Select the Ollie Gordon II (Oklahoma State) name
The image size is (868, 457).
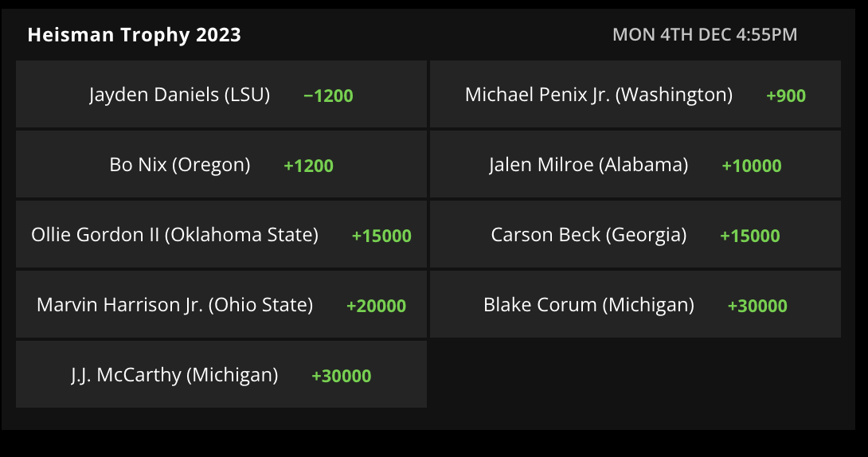(174, 236)
